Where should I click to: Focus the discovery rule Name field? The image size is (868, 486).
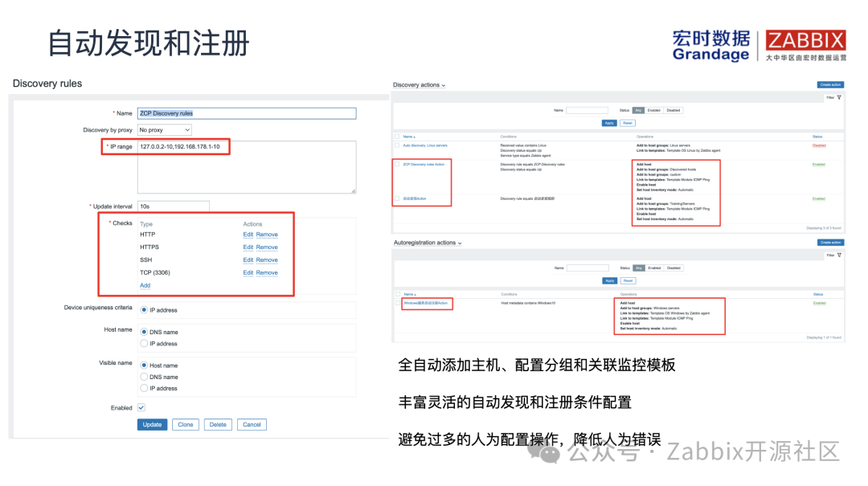[x=247, y=113]
